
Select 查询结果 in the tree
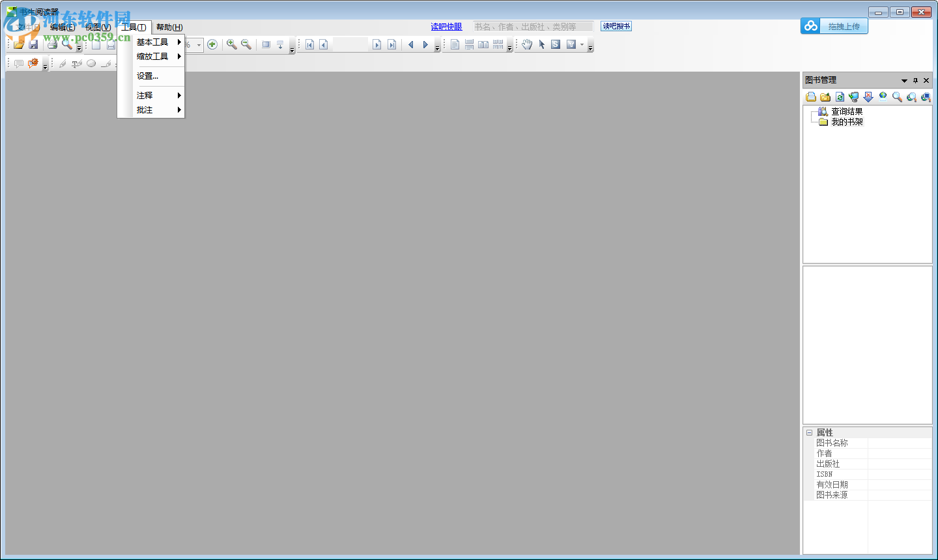point(847,111)
